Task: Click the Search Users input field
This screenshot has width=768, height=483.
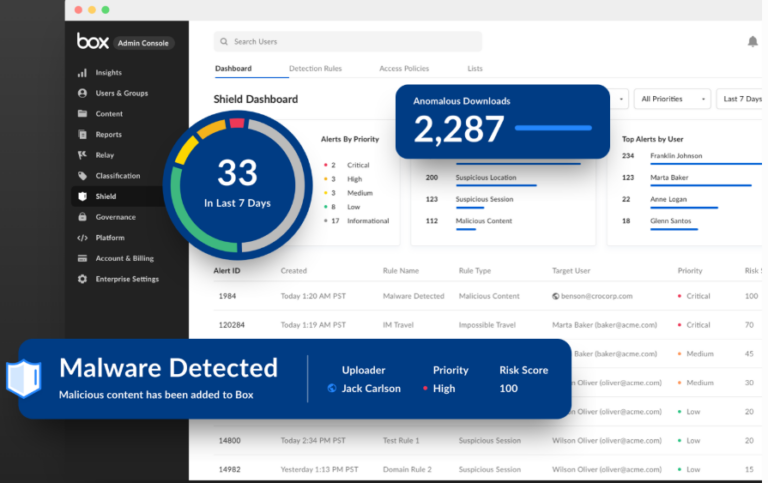Action: [348, 42]
